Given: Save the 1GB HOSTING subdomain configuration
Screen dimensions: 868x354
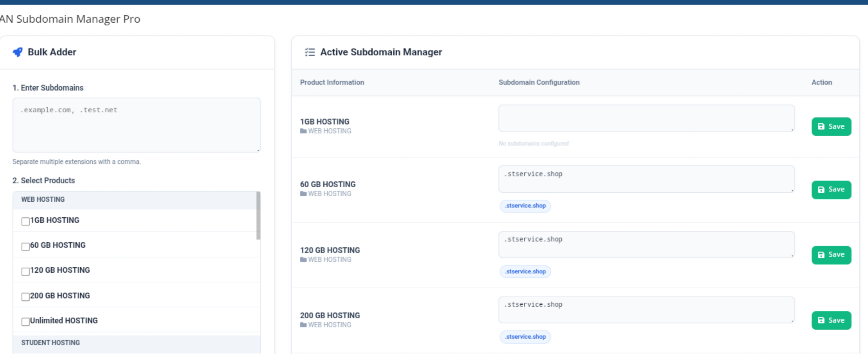Looking at the screenshot, I should coord(831,127).
